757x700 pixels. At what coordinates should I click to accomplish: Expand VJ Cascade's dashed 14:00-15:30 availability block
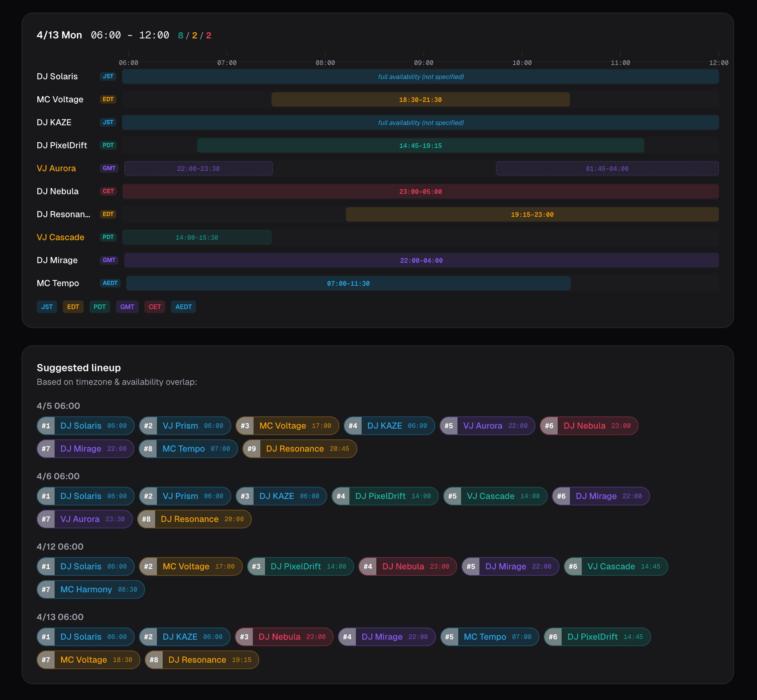click(196, 237)
